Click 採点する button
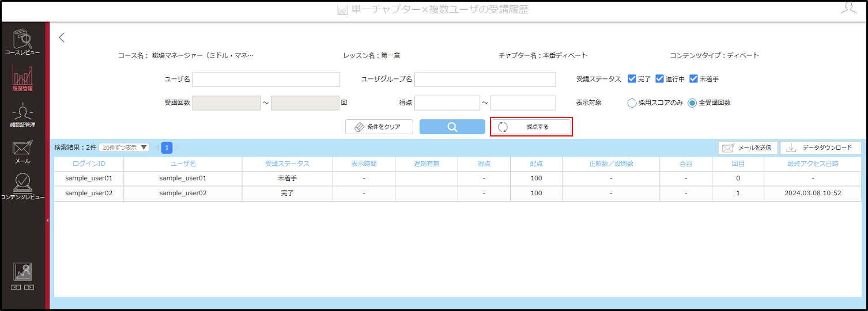Viewport: 868px width, 311px height. pyautogui.click(x=531, y=127)
